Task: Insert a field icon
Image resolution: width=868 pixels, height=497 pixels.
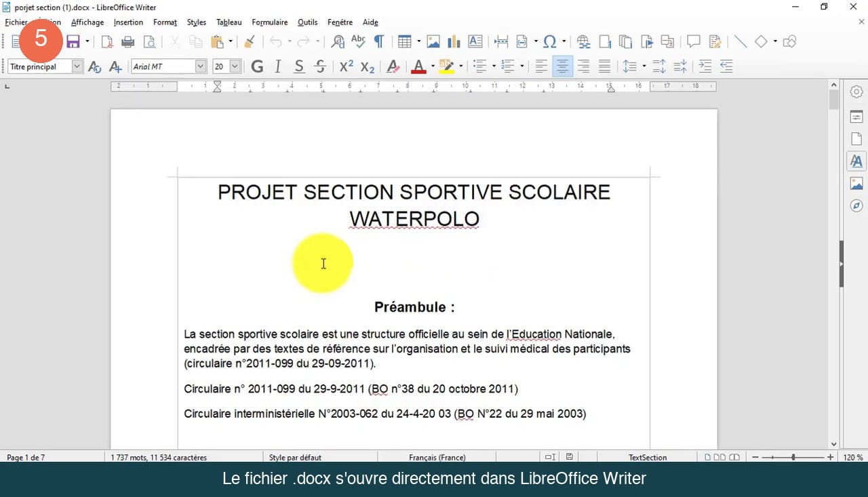Action: tap(521, 42)
